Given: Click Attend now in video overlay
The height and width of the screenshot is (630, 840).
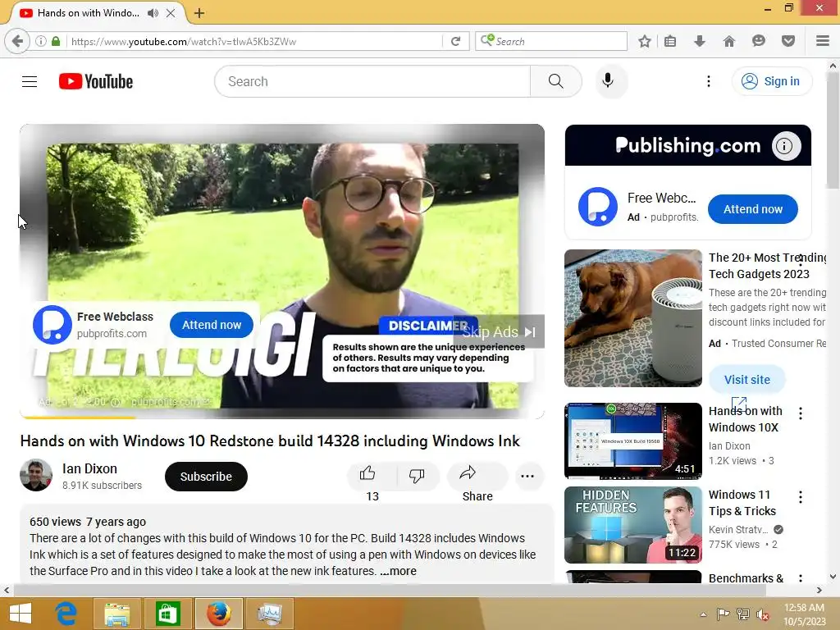Looking at the screenshot, I should [212, 325].
